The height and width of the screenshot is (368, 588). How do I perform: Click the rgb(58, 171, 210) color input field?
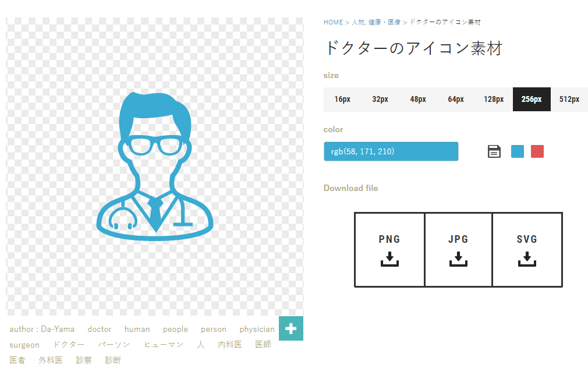coord(391,151)
